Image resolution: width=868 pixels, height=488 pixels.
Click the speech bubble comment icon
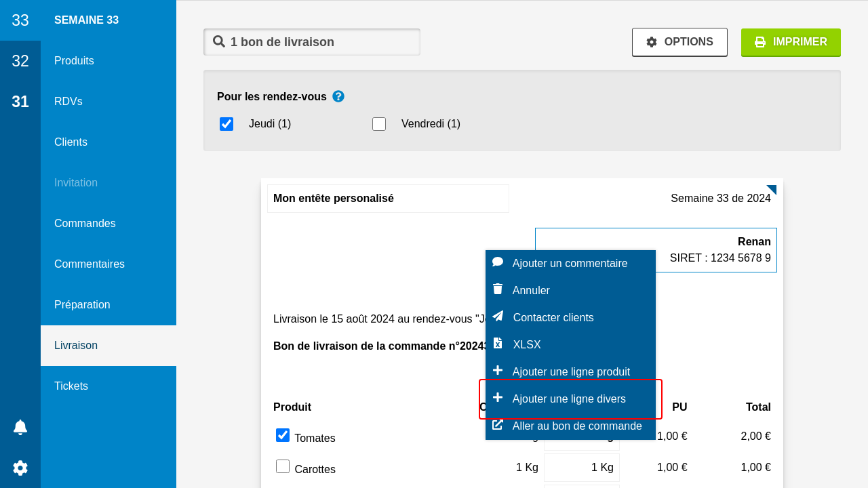click(498, 262)
